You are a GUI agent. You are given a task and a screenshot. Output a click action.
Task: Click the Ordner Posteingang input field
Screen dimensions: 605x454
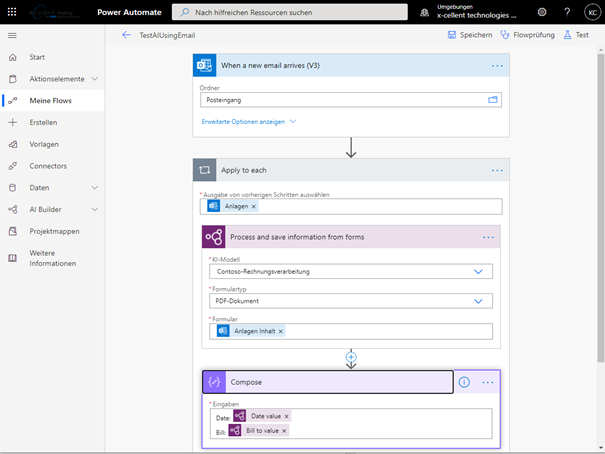(x=351, y=100)
